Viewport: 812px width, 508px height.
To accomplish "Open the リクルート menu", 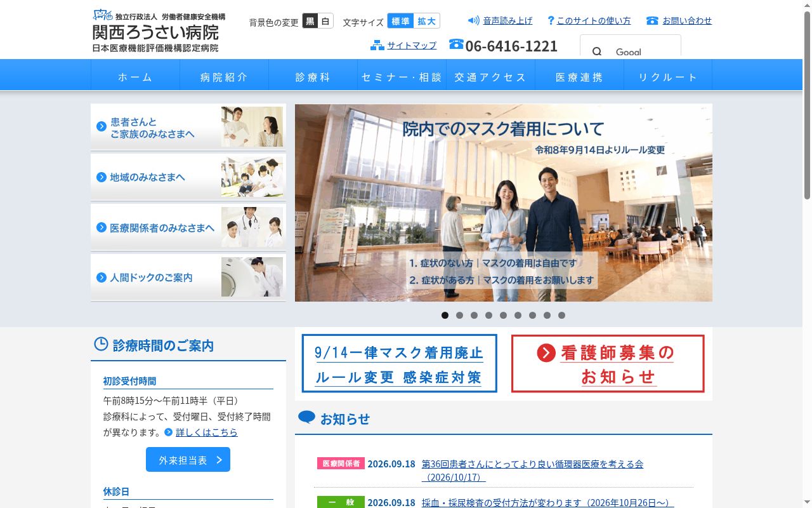I will click(x=668, y=75).
